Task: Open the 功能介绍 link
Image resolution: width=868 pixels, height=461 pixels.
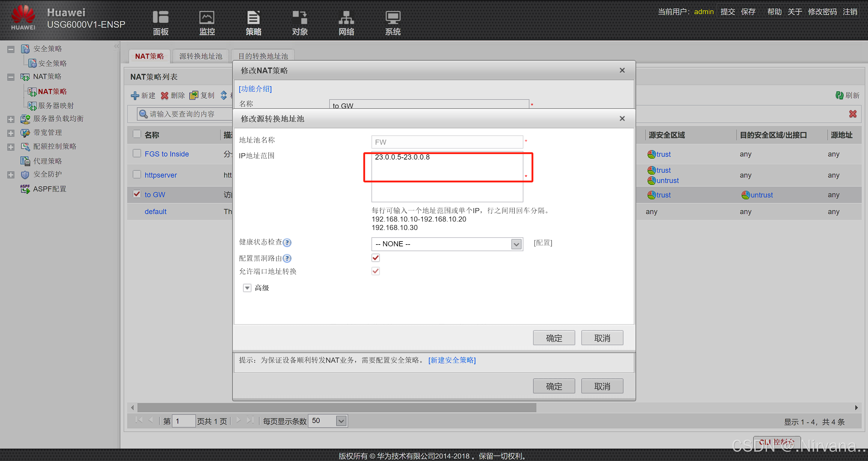Action: pyautogui.click(x=255, y=89)
